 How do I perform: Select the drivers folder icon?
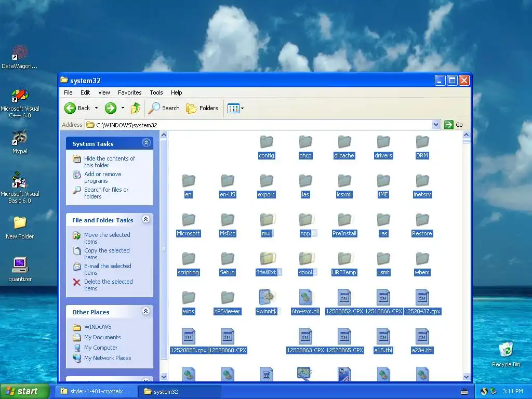(383, 142)
